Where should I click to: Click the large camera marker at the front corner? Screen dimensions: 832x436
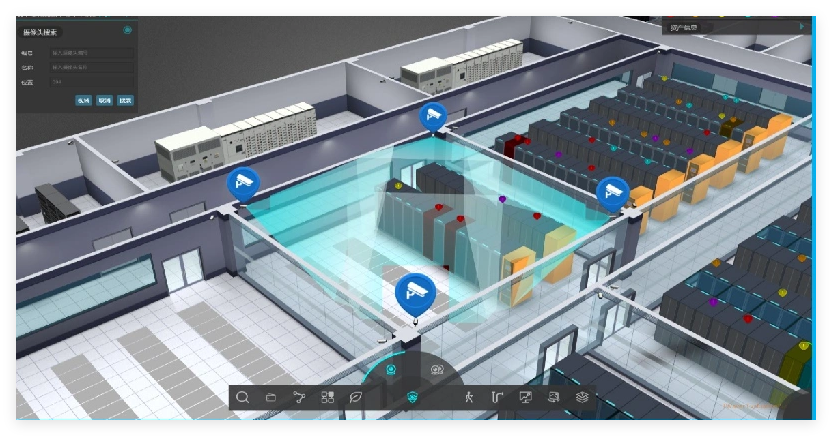(415, 292)
